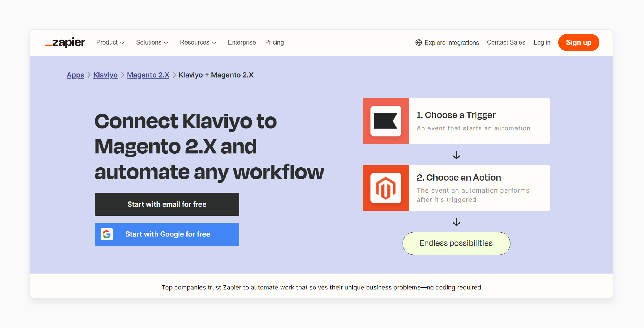The width and height of the screenshot is (644, 328).
Task: Go to the Apps breadcrumb link
Action: [x=75, y=75]
